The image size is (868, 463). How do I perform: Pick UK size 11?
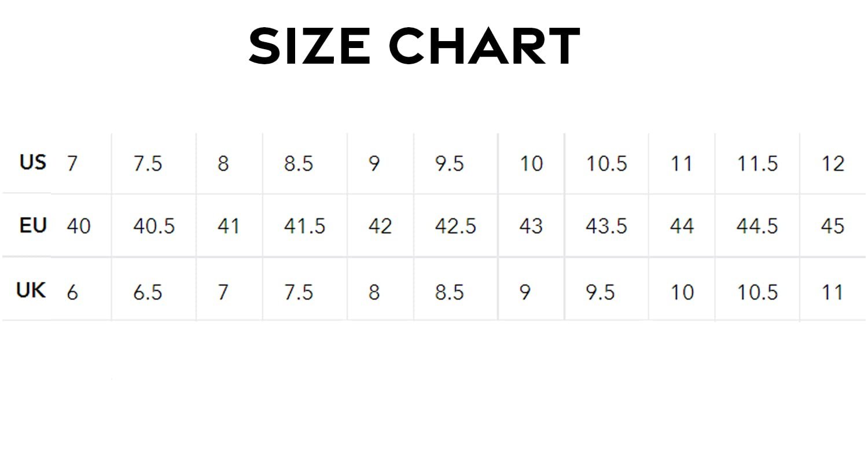pos(833,292)
